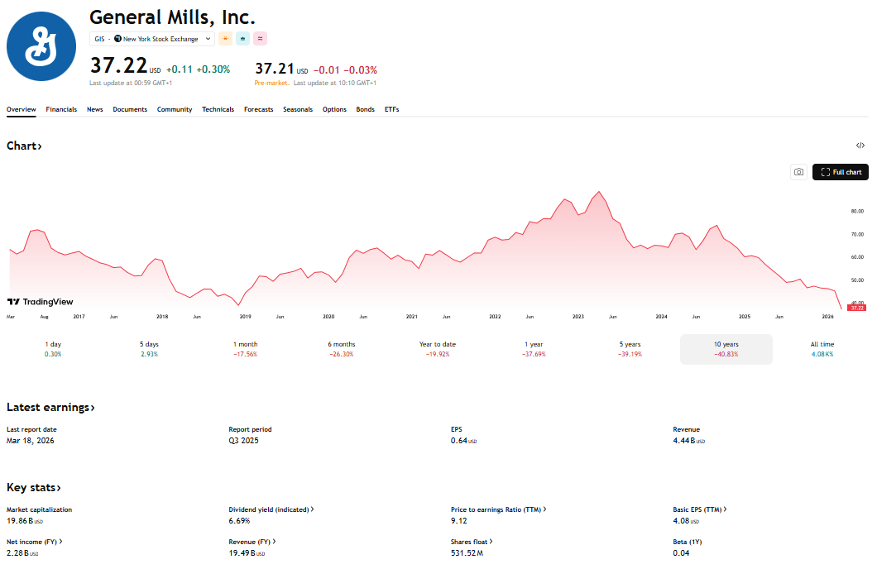
Task: Select the 1 year range
Action: click(534, 349)
